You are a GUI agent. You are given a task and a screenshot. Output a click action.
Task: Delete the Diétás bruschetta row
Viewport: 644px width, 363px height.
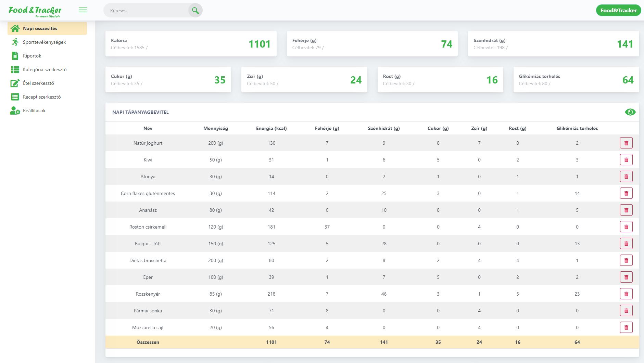pos(626,260)
